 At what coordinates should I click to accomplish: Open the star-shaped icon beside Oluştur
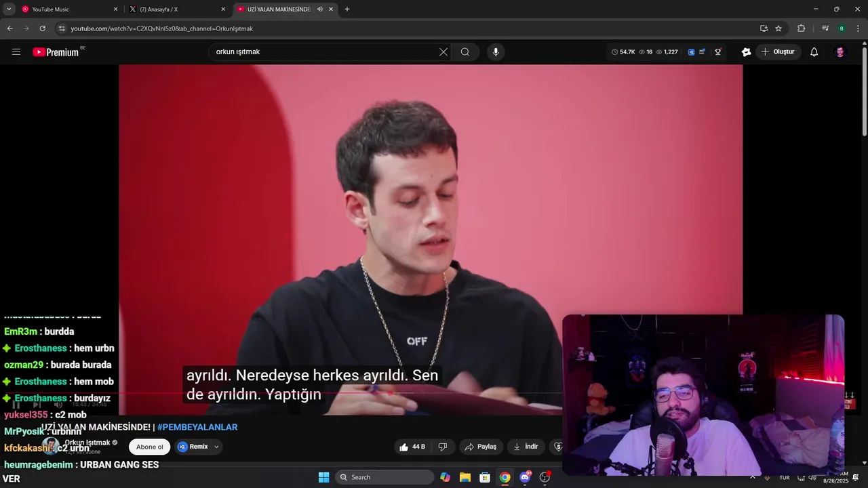[x=746, y=52]
